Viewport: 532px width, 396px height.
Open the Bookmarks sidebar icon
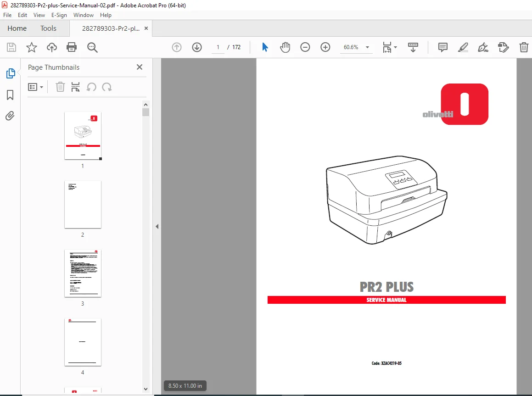coord(10,95)
